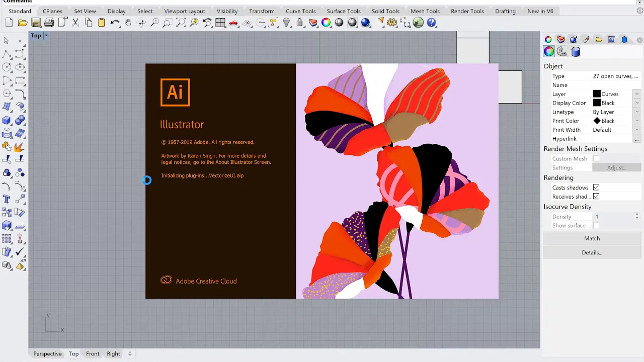Open Help with the question mark icon
The height and width of the screenshot is (362, 644).
pyautogui.click(x=431, y=22)
